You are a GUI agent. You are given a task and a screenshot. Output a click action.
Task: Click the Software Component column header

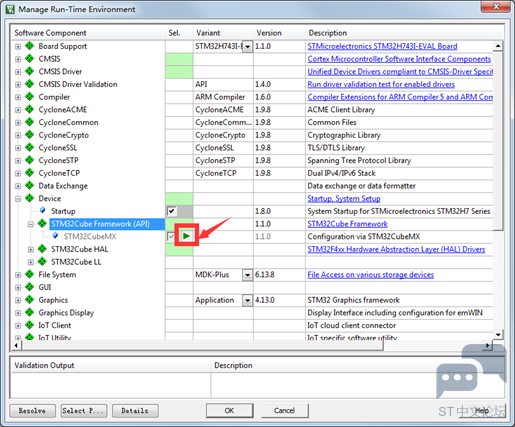click(88, 33)
